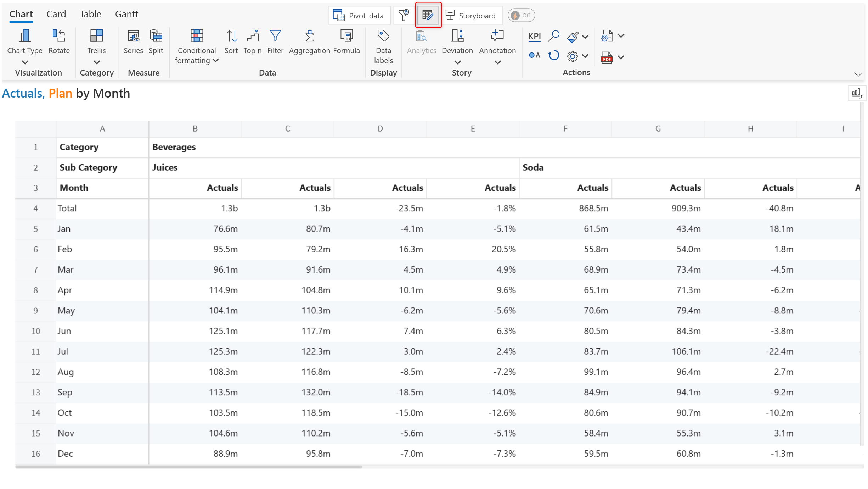Toggle the chart view icon at top right

coord(856,94)
